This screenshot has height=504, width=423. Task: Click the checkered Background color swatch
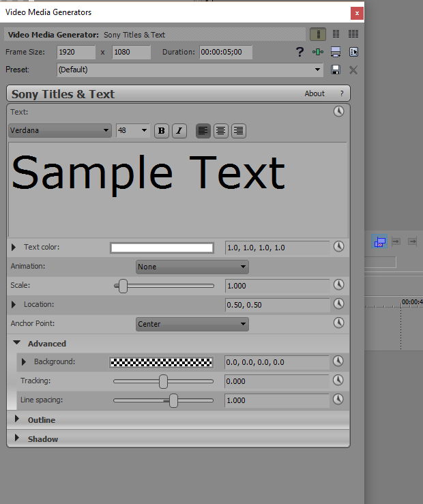(162, 362)
